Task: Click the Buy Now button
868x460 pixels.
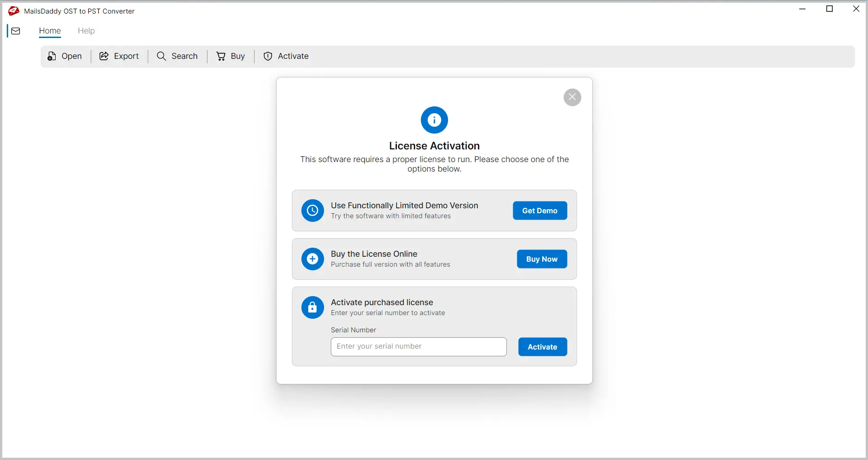Action: coord(542,259)
